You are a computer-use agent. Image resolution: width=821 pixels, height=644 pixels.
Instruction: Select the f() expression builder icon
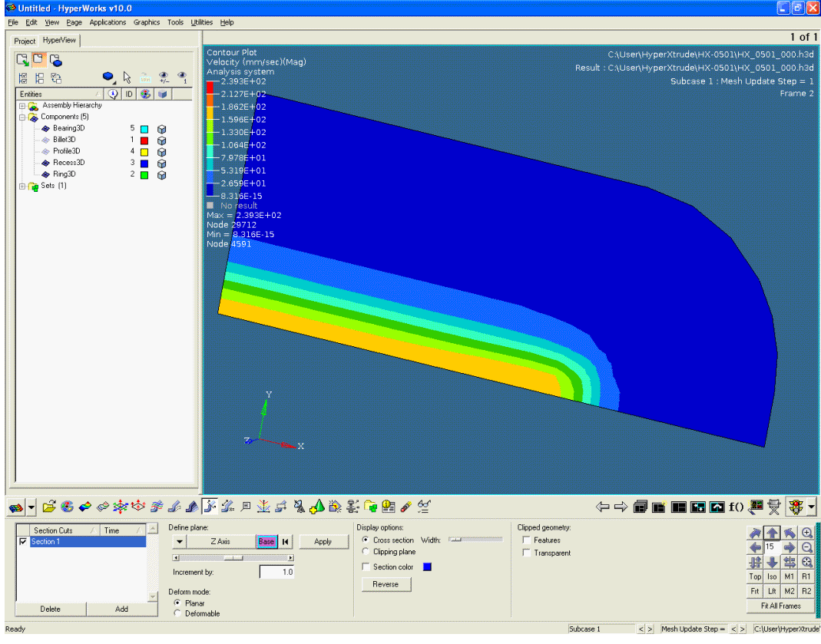(x=736, y=507)
